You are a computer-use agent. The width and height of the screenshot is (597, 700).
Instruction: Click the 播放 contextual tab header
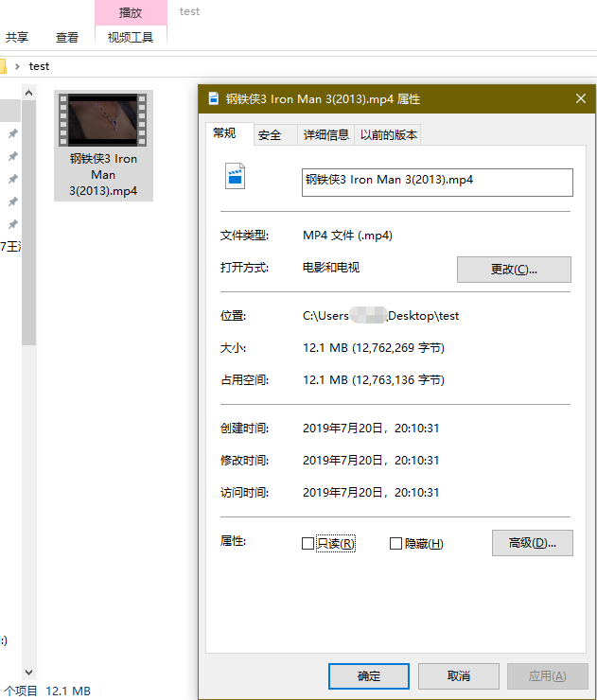tap(131, 12)
